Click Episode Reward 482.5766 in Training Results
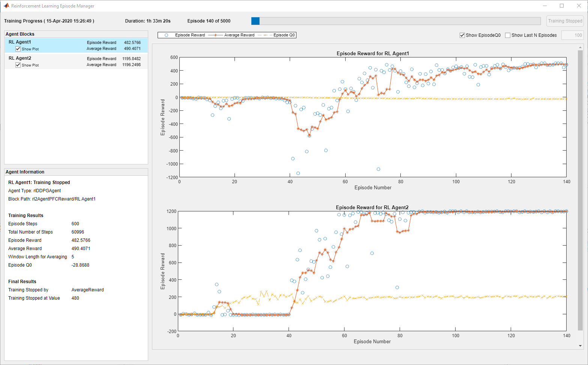The image size is (588, 365). pyautogui.click(x=81, y=240)
